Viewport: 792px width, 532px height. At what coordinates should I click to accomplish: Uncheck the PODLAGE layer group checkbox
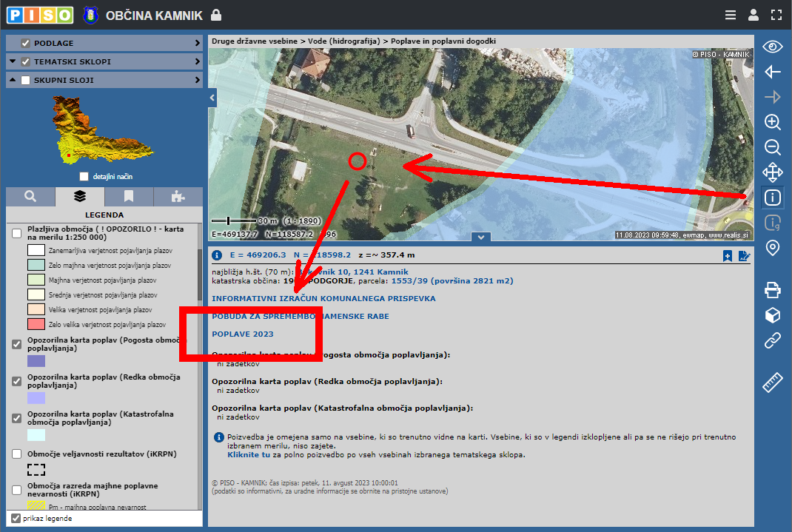point(26,43)
